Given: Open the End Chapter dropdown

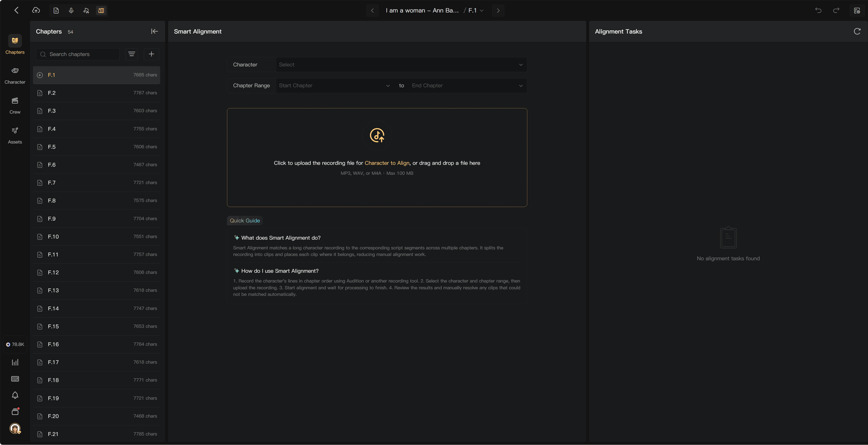Looking at the screenshot, I should click(467, 86).
